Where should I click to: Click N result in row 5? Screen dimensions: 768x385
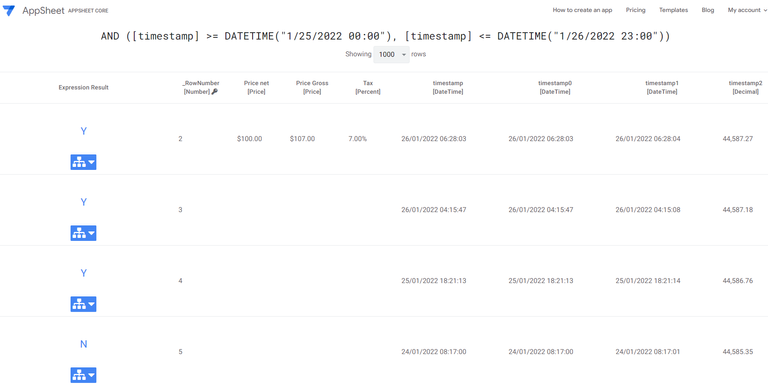(x=84, y=344)
